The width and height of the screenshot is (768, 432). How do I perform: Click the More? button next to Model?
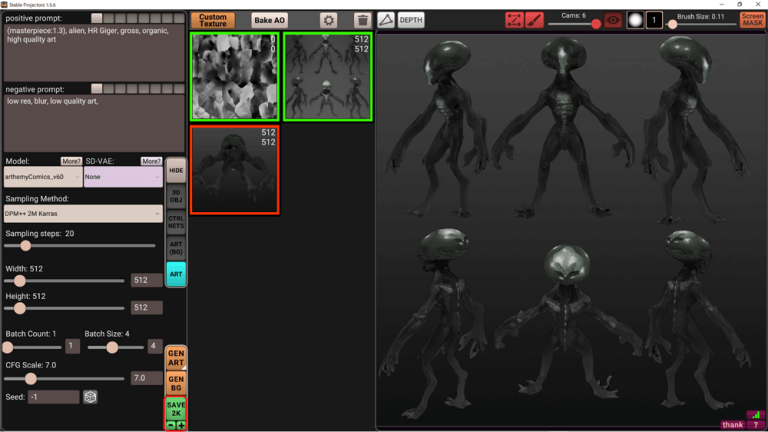71,161
